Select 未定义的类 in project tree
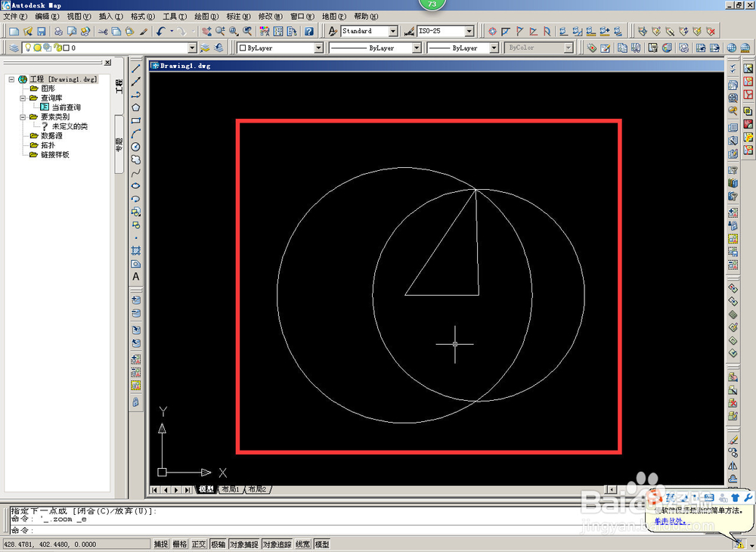This screenshot has height=552, width=756. pyautogui.click(x=70, y=126)
